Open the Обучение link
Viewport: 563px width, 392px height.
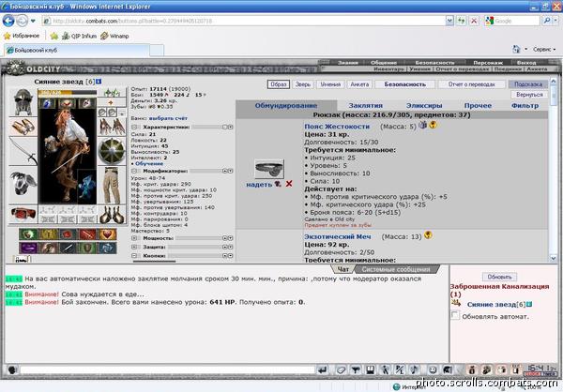point(149,163)
